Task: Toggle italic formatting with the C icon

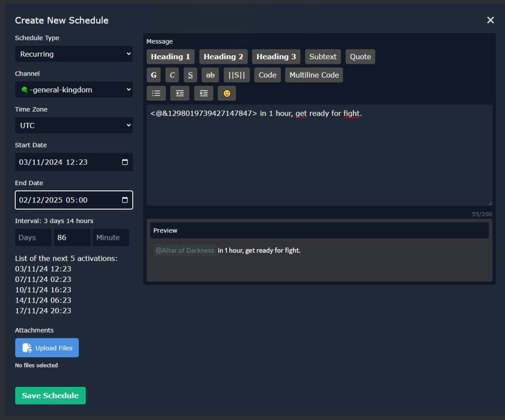Action: (x=172, y=75)
